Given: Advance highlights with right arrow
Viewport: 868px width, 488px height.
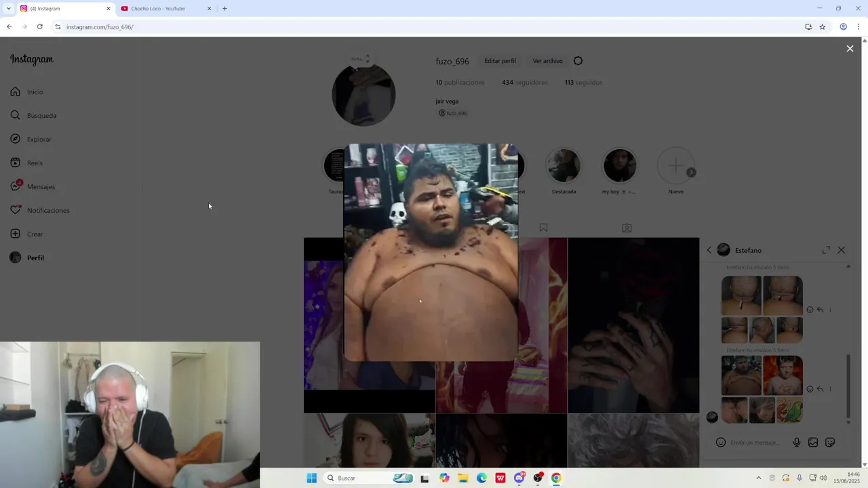Looking at the screenshot, I should pos(691,172).
